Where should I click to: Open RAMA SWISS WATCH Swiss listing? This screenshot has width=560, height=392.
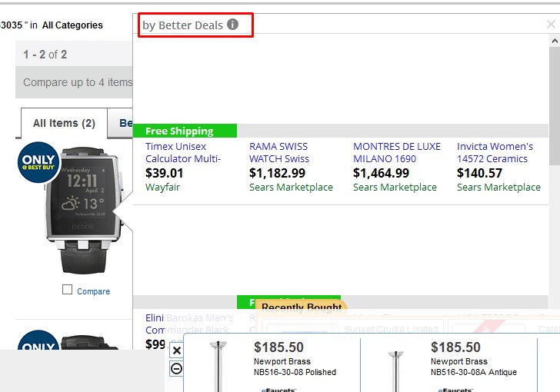(x=279, y=152)
